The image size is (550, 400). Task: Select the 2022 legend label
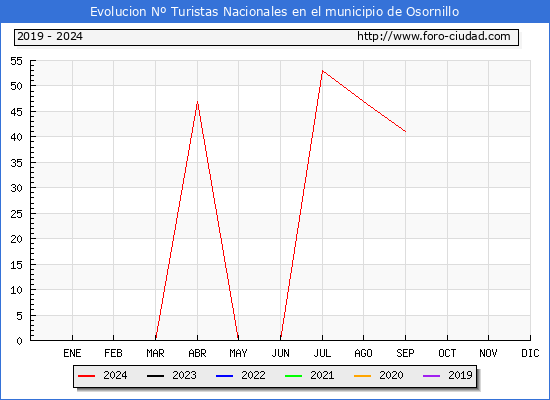click(x=253, y=375)
